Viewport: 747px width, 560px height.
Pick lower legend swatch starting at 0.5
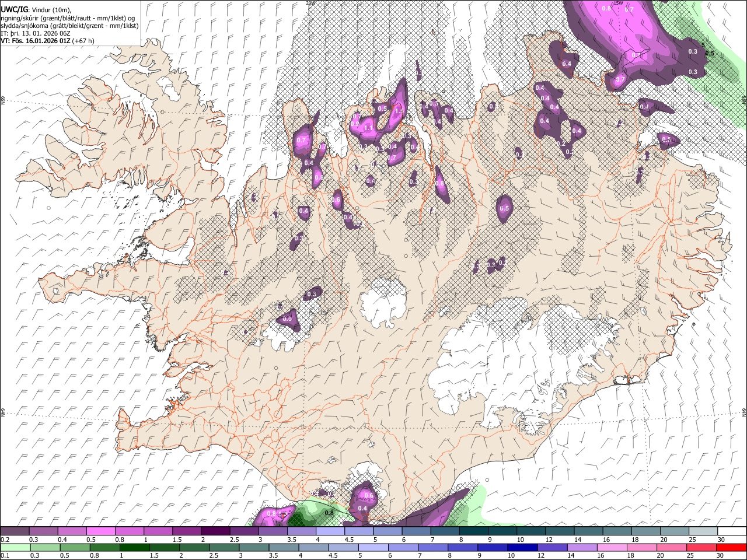[75, 547]
